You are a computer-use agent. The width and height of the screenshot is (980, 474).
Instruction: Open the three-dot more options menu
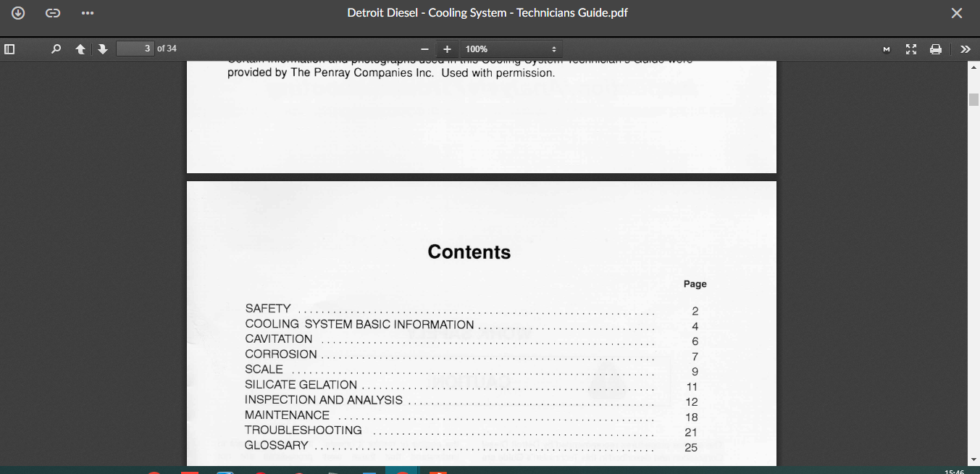pos(88,13)
